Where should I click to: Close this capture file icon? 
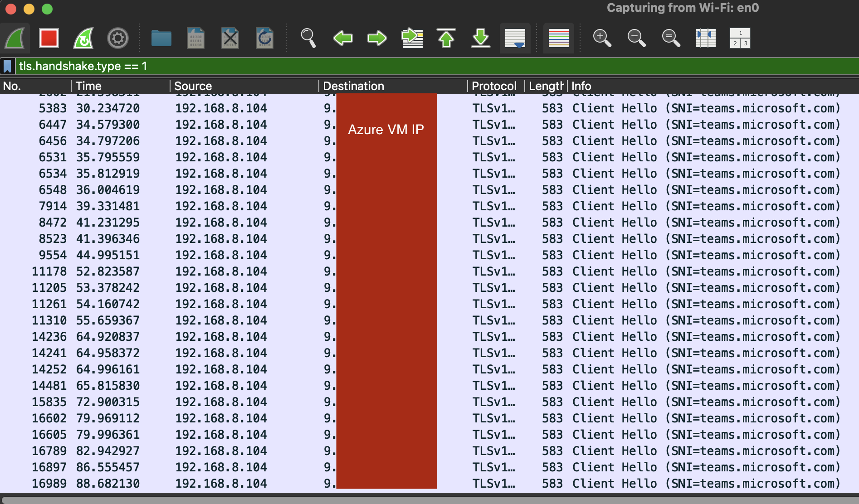pyautogui.click(x=230, y=38)
